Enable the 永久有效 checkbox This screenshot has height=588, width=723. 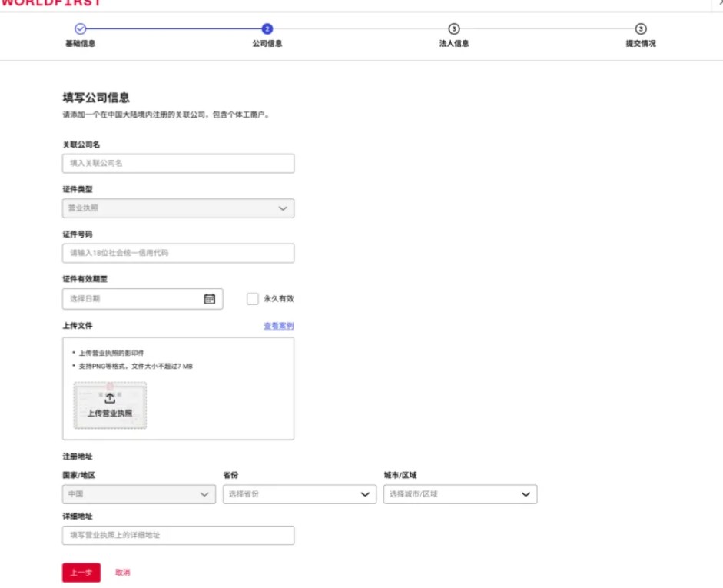coord(252,299)
